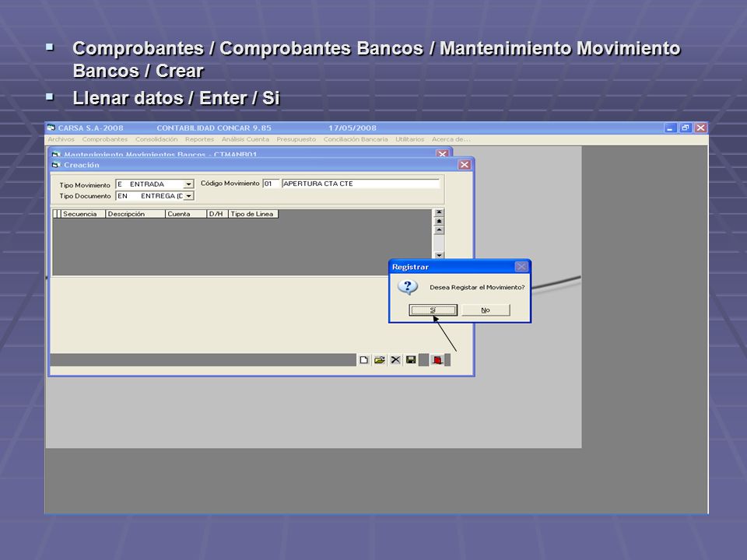The image size is (747, 560).
Task: Click the Descripción column header
Action: pos(135,214)
